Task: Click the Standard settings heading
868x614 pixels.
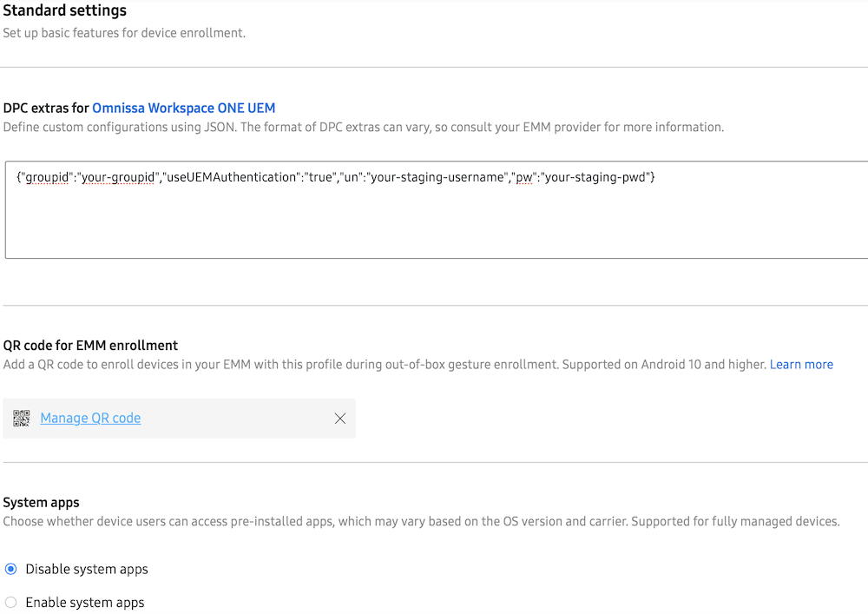Action: (65, 11)
